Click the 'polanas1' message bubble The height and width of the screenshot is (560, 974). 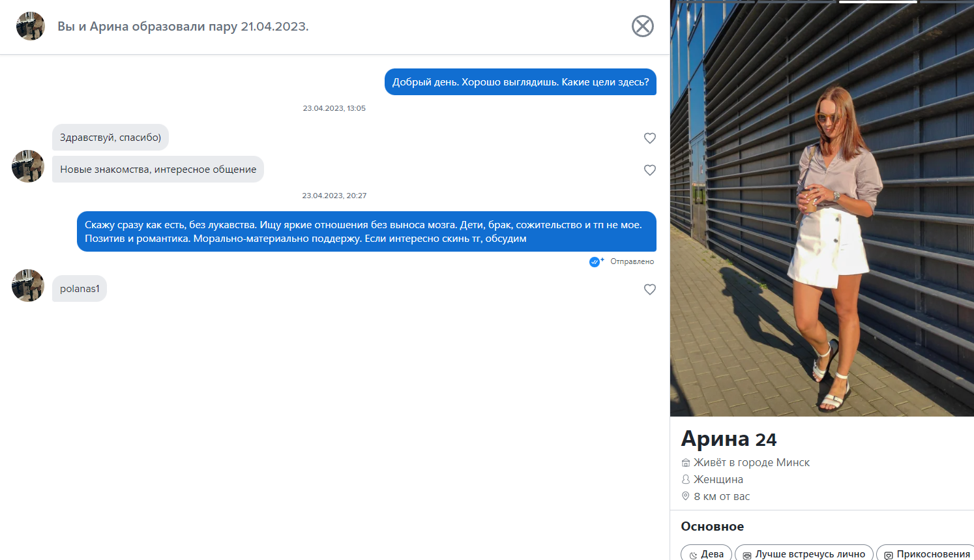[x=80, y=289]
